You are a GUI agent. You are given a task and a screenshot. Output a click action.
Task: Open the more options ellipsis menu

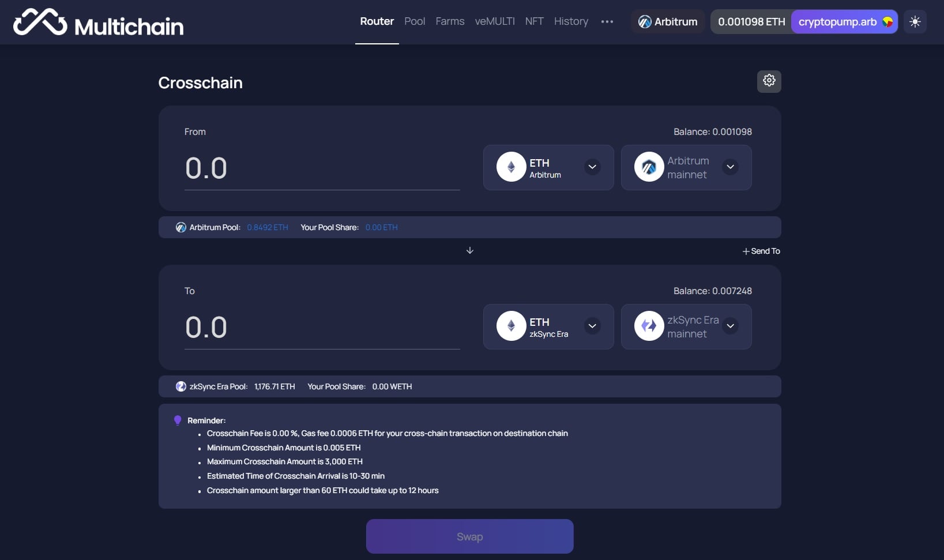pyautogui.click(x=607, y=22)
